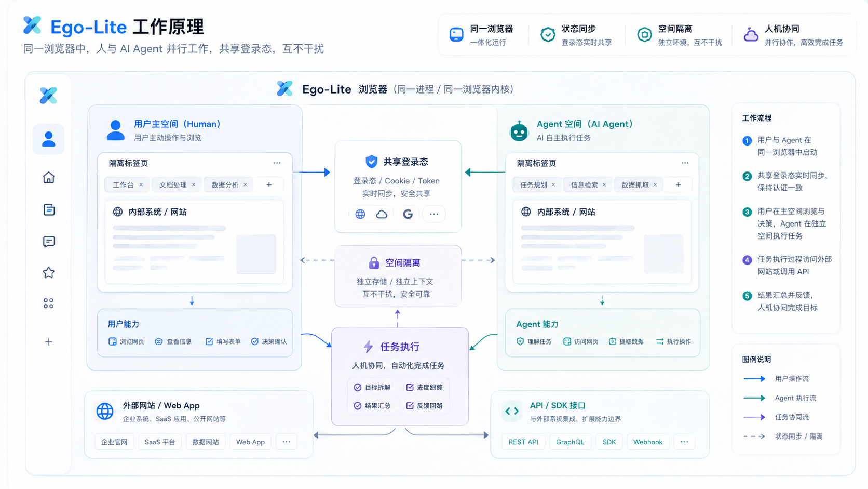Click the code brackets icon beside API / SDK 接口
The image size is (868, 489).
(512, 411)
